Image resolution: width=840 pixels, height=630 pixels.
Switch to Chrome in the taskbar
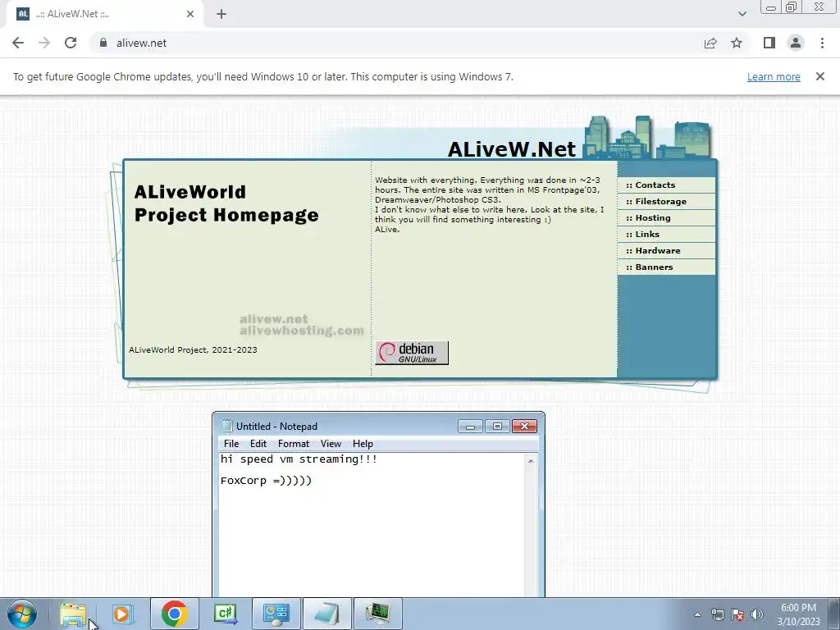174,614
